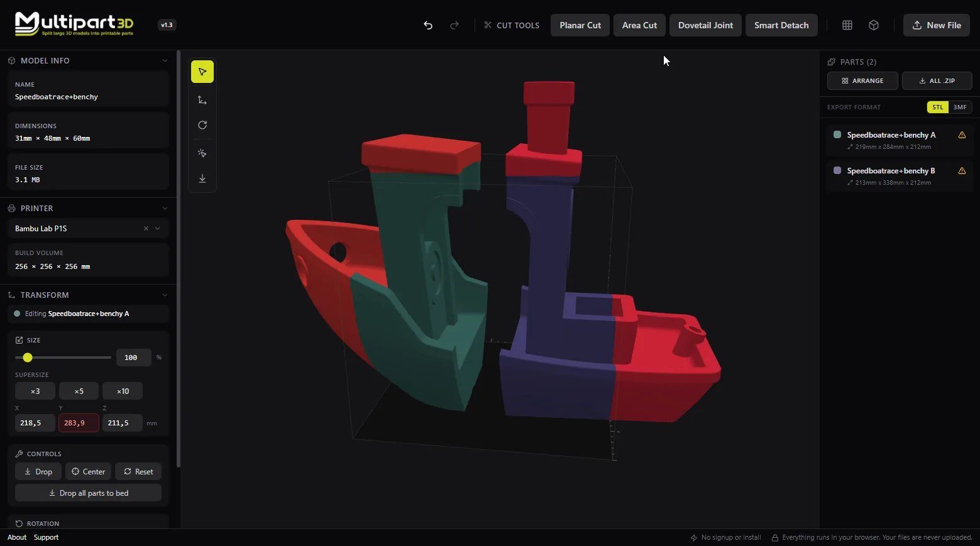This screenshot has width=980, height=546.
Task: Activate the move/translate tool
Action: coord(202,100)
